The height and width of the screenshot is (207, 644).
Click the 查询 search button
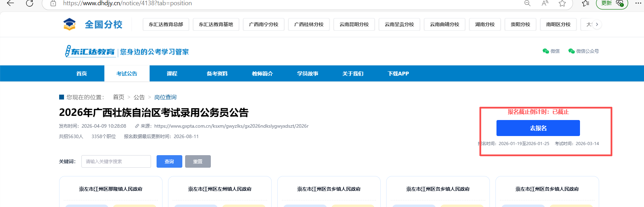coord(169,161)
